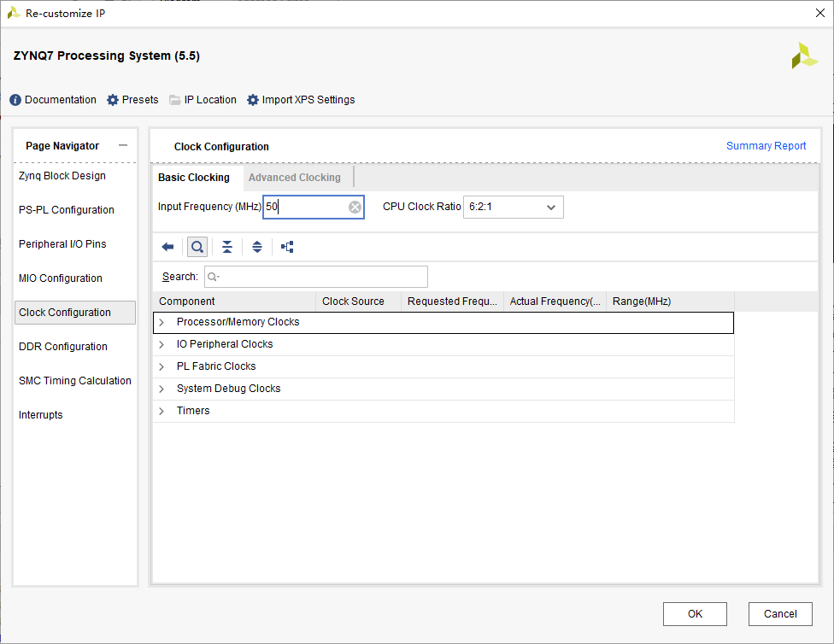Click the Requested Frequency column header
Viewport: 834px width, 644px height.
[452, 302]
